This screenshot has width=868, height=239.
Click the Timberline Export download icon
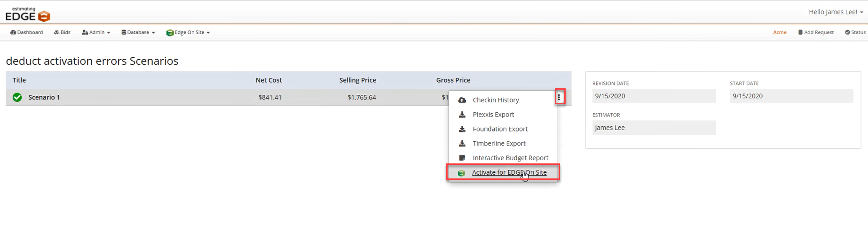click(x=462, y=144)
